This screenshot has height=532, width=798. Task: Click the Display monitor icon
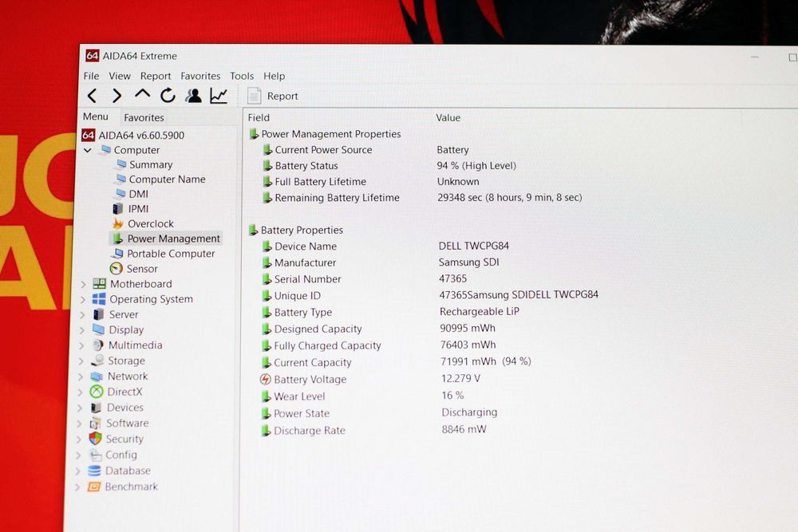[98, 329]
